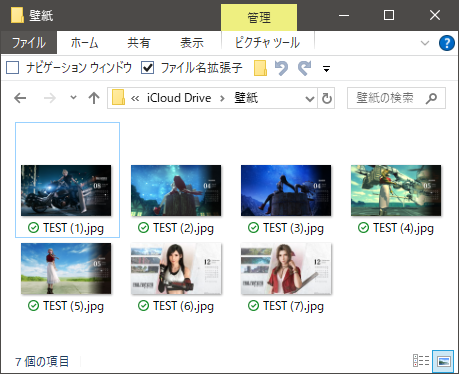Switch to details list view
This screenshot has height=374, width=459.
point(421,361)
